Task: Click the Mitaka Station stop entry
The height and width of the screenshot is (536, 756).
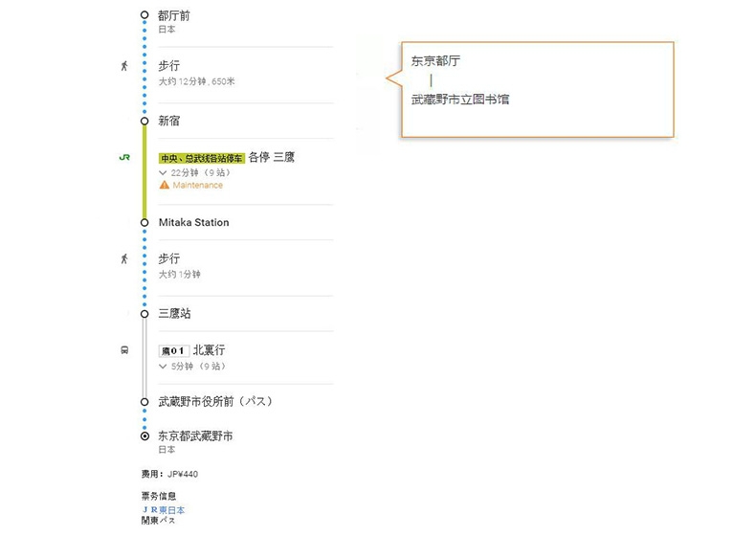Action: [194, 222]
